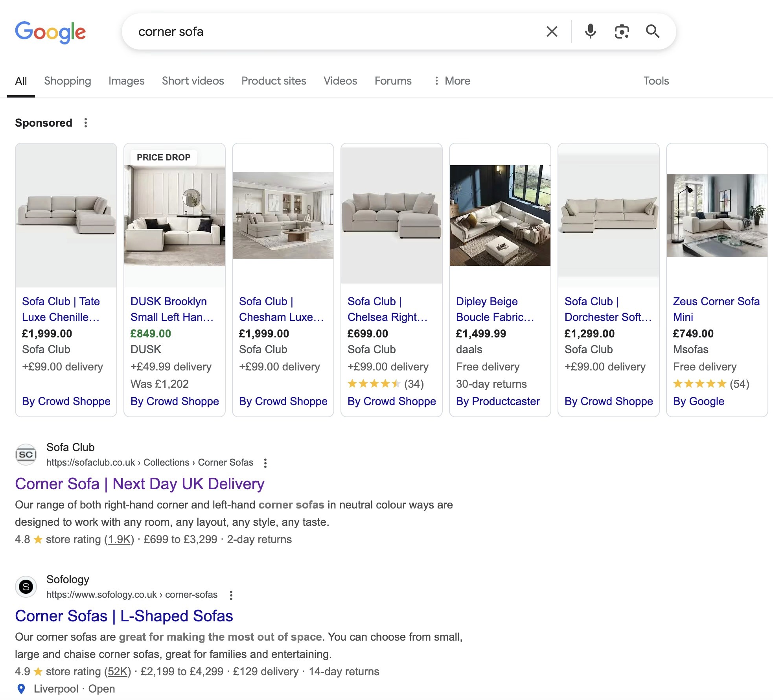Open the Sofa Club site favicon
The width and height of the screenshot is (773, 700).
(26, 455)
